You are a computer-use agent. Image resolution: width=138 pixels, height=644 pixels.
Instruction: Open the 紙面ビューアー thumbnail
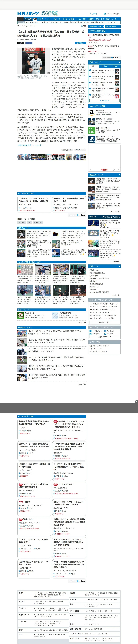(92, 121)
